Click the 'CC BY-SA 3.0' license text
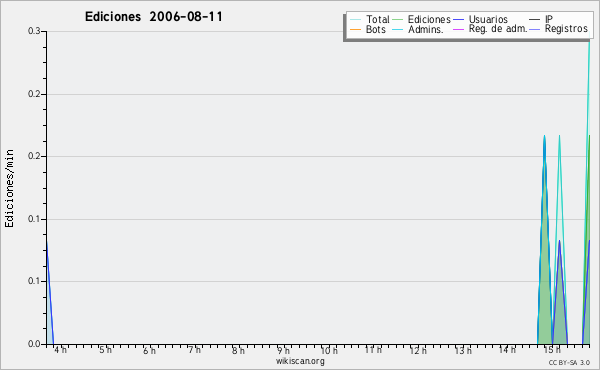This screenshot has width=600, height=370. (569, 362)
